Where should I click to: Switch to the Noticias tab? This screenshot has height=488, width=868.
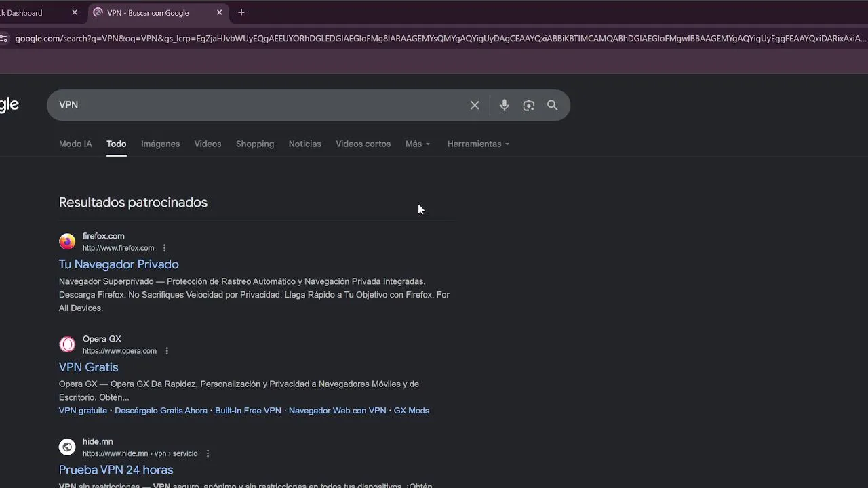[304, 144]
